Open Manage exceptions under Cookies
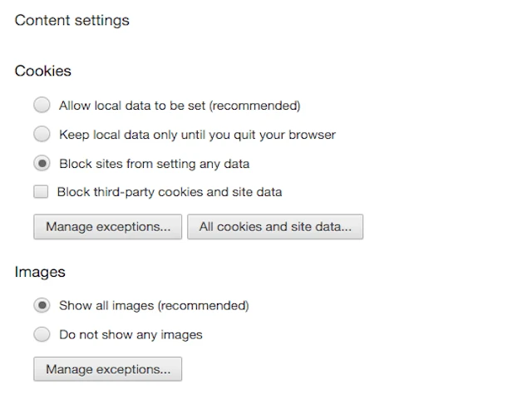This screenshot has height=399, width=532. (107, 226)
